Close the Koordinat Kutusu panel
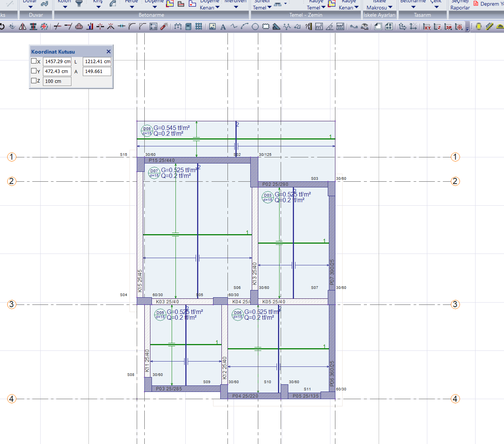Viewport: 504px width, 444px height. tap(109, 51)
